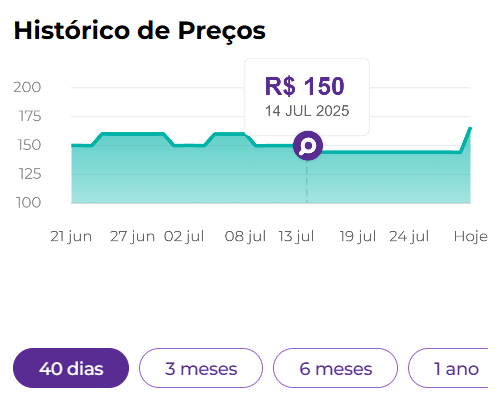This screenshot has width=497, height=399.
Task: Switch to the 3 meses range
Action: click(x=201, y=368)
